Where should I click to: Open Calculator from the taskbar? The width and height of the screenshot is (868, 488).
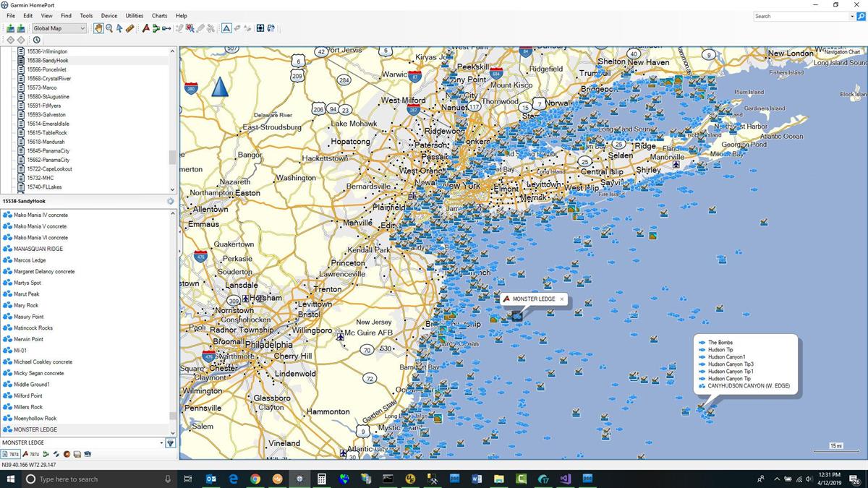pyautogui.click(x=322, y=479)
